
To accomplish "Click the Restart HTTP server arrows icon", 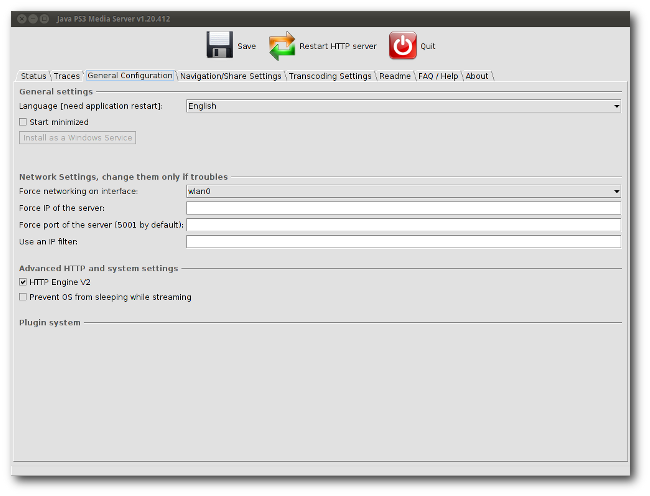I will click(282, 46).
